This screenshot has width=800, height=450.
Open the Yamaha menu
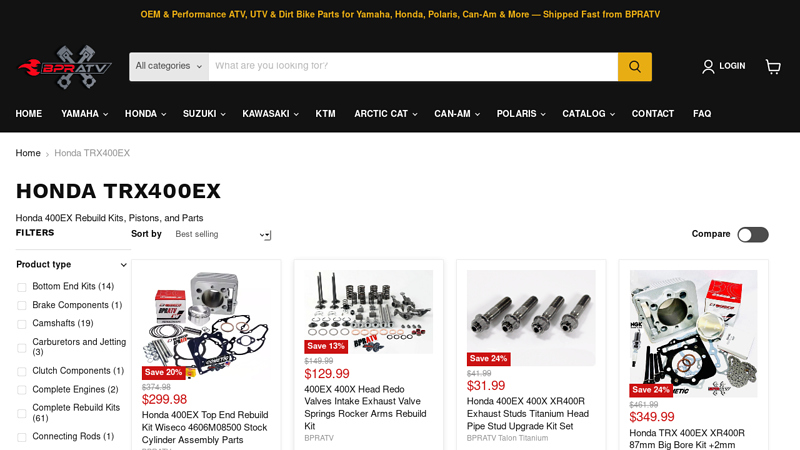[x=84, y=114]
